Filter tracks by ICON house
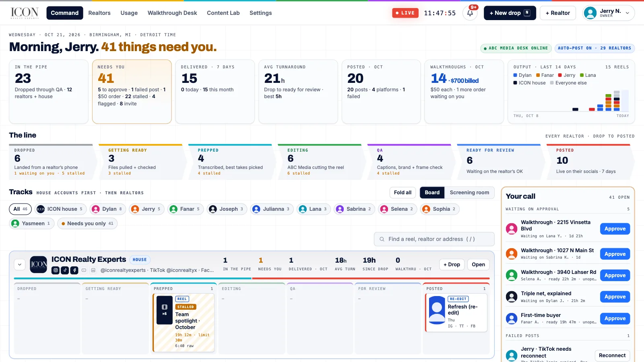Image resolution: width=644 pixels, height=362 pixels. click(60, 209)
